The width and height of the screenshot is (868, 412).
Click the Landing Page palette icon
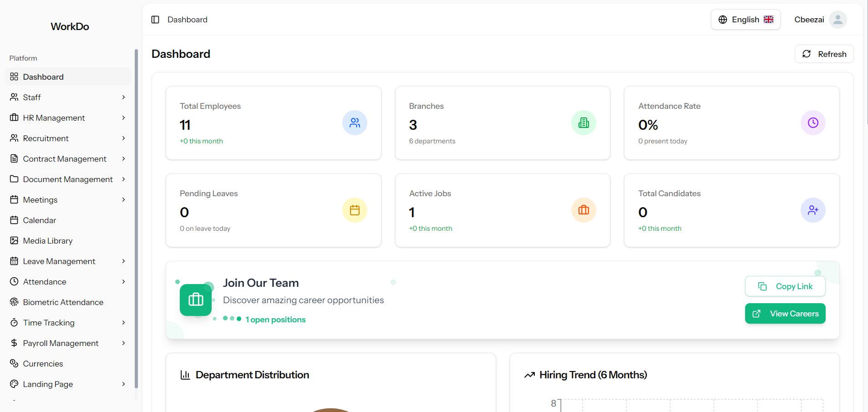[x=14, y=384]
